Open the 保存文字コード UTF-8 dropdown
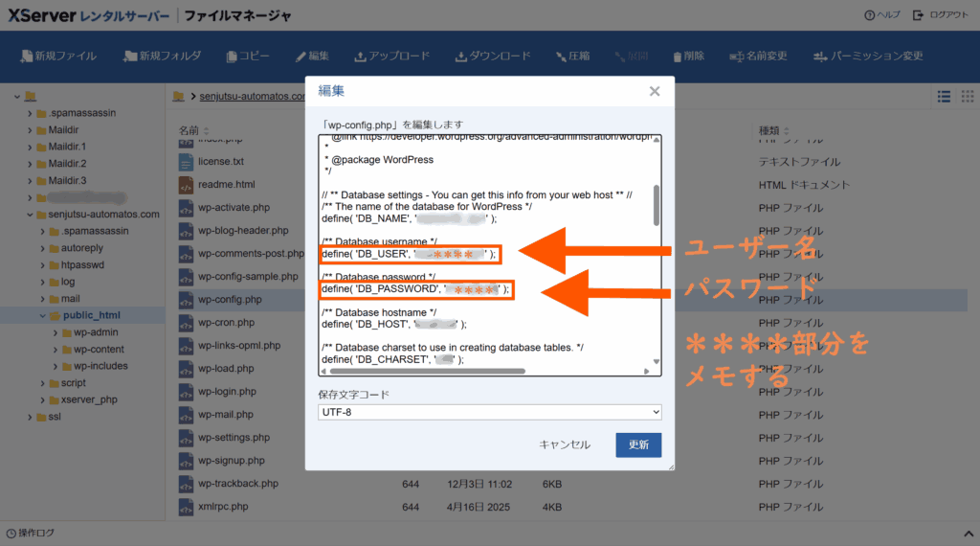 click(489, 412)
